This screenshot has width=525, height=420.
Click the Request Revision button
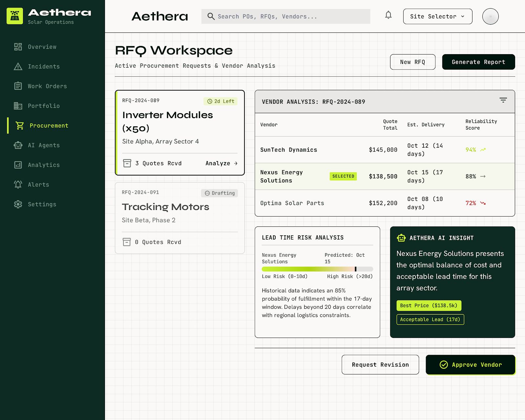pyautogui.click(x=380, y=365)
